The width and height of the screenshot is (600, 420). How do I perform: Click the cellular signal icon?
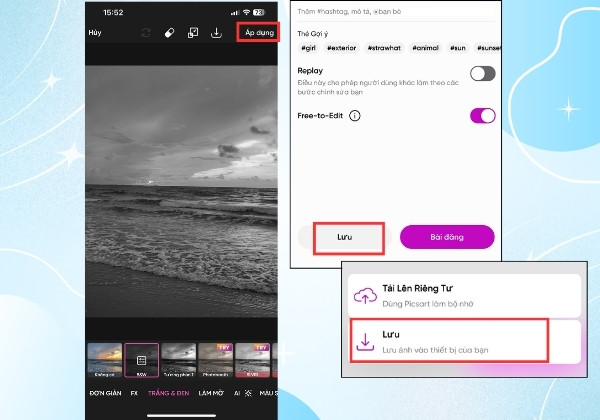[x=235, y=13]
